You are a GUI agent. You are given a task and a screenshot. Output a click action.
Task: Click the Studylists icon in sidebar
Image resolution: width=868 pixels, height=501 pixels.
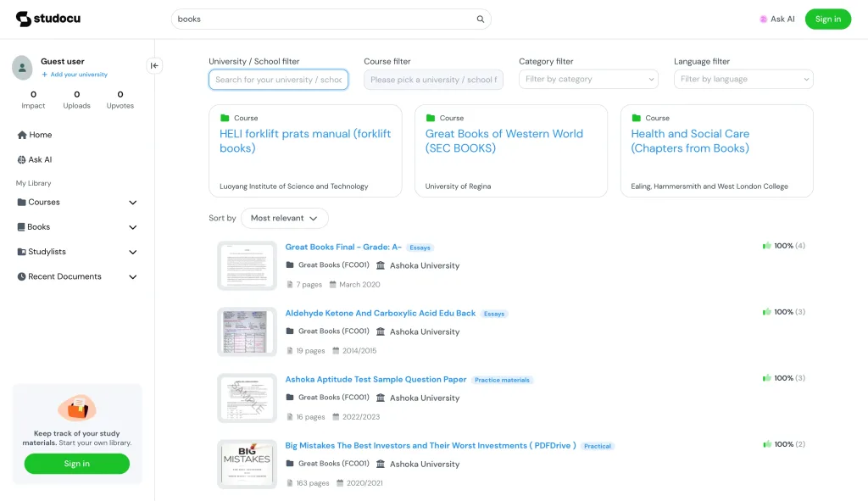(21, 251)
